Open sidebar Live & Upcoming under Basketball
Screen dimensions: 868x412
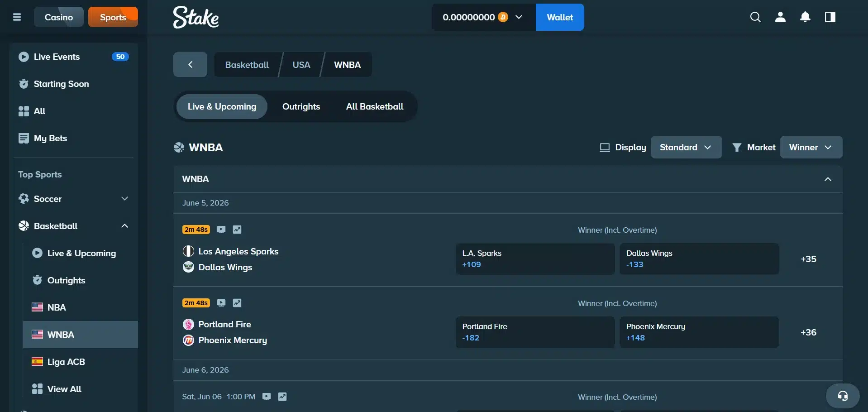tap(81, 253)
